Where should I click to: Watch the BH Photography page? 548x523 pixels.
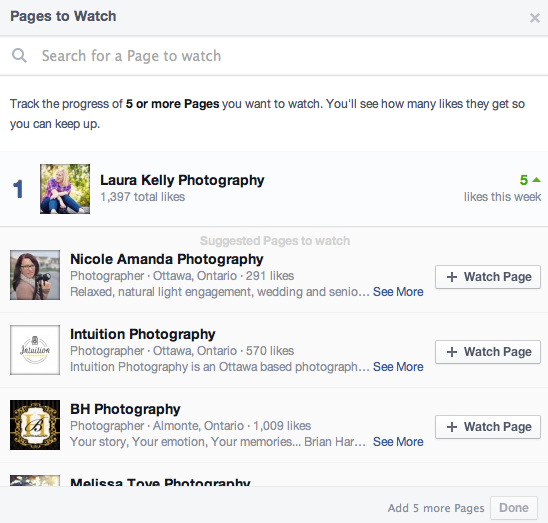point(488,427)
